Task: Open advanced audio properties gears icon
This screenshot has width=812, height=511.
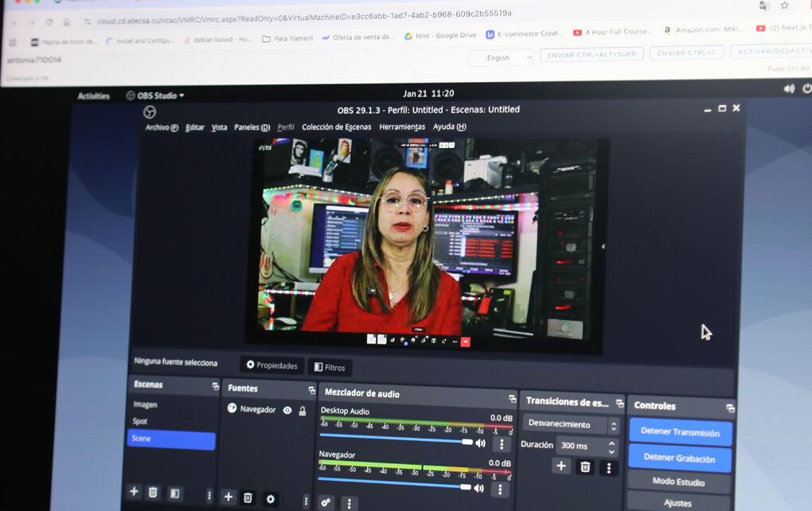Action: tap(326, 502)
